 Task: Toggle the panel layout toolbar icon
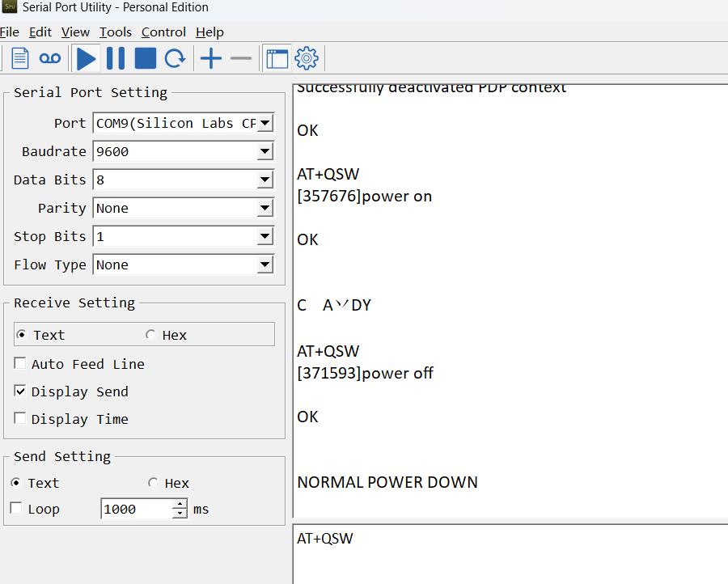tap(277, 58)
